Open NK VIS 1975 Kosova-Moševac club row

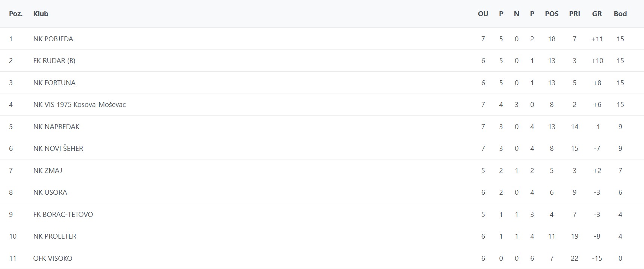click(79, 105)
